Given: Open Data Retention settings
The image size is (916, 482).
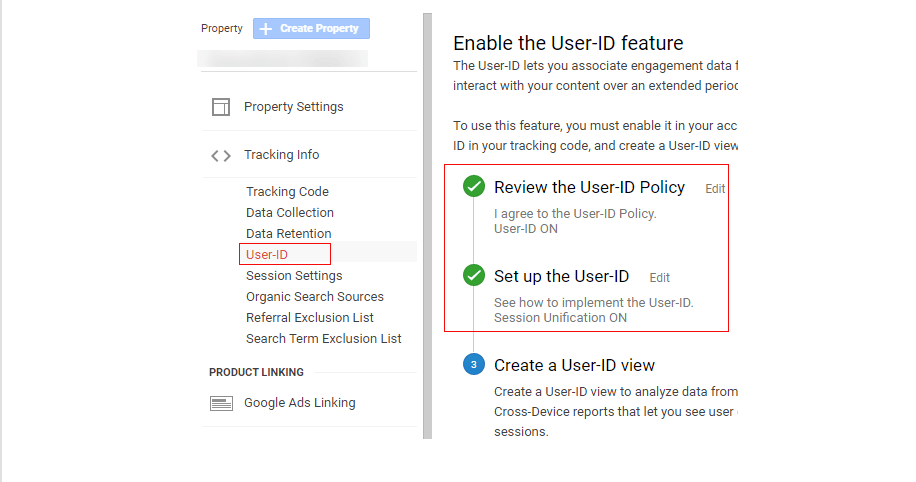Looking at the screenshot, I should click(x=288, y=234).
